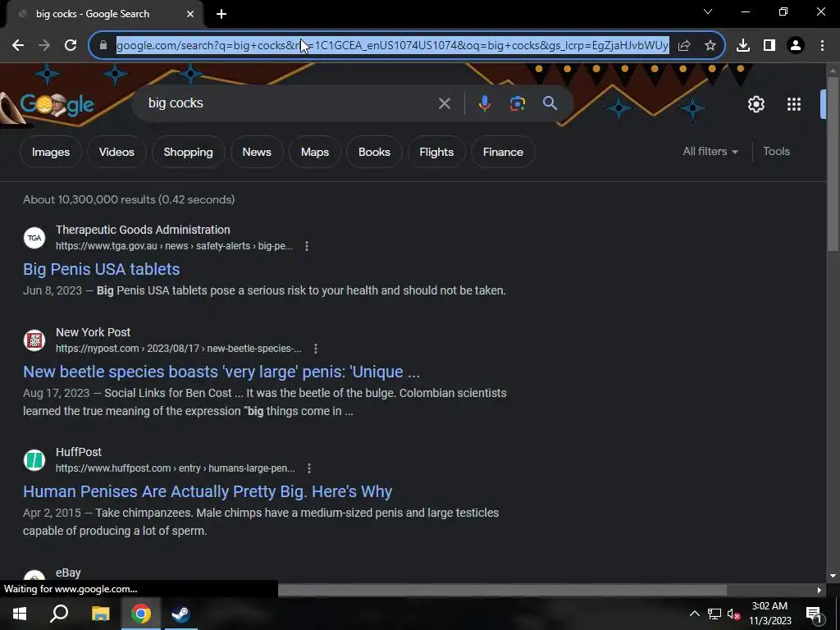Go back to the previous page

click(x=18, y=46)
